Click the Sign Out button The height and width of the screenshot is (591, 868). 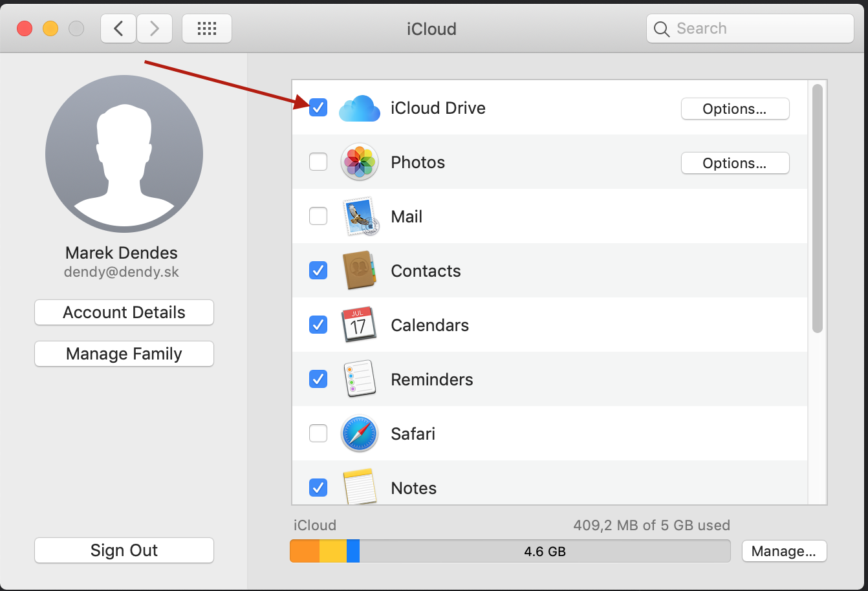point(124,550)
